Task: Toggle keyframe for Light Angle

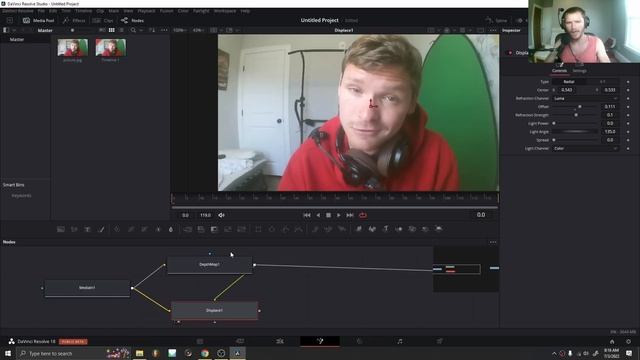Action: [x=628, y=132]
